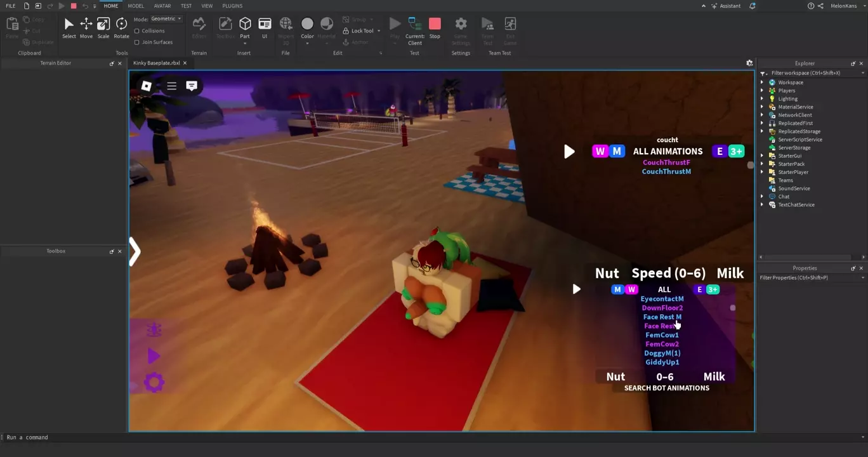This screenshot has height=457, width=868.
Task: Expand the Workspace tree node
Action: click(x=762, y=83)
